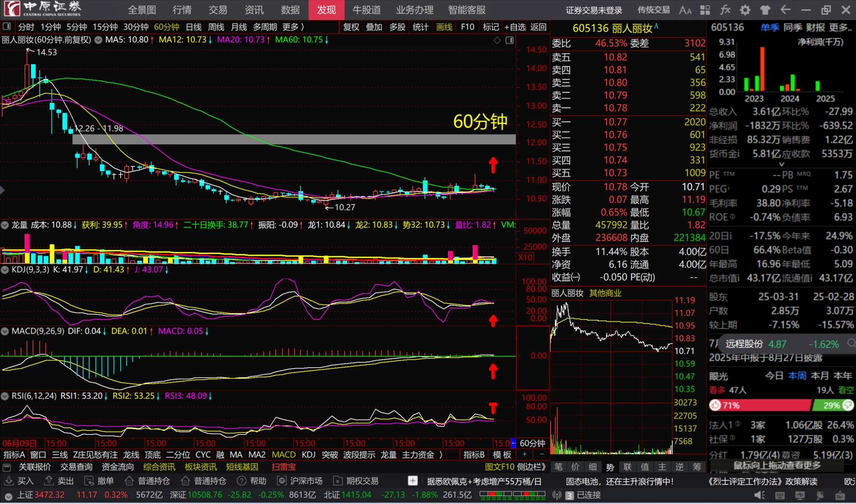Expand more indicator tabs arrow after 主力资金
Screen dimensions: 856x504
pyautogui.click(x=441, y=455)
